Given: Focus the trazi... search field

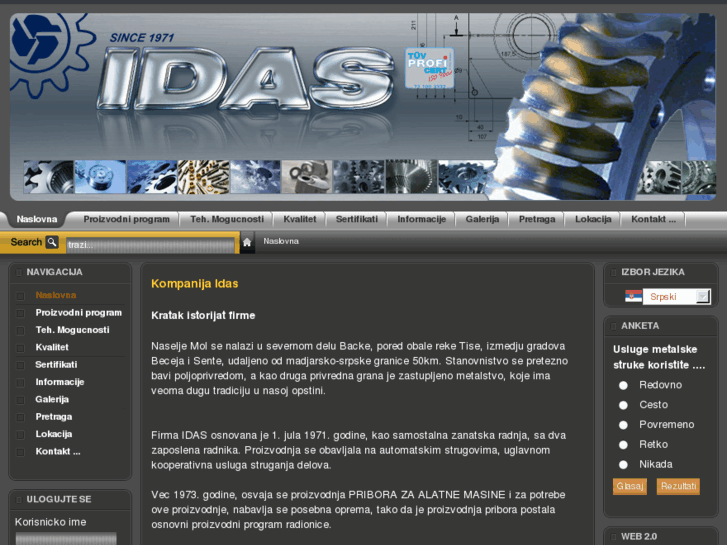Looking at the screenshot, I should (x=151, y=244).
